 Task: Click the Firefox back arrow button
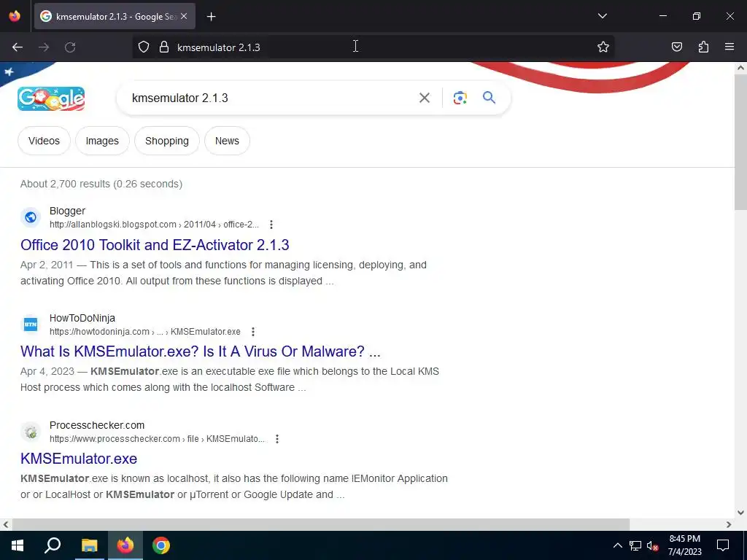click(18, 47)
